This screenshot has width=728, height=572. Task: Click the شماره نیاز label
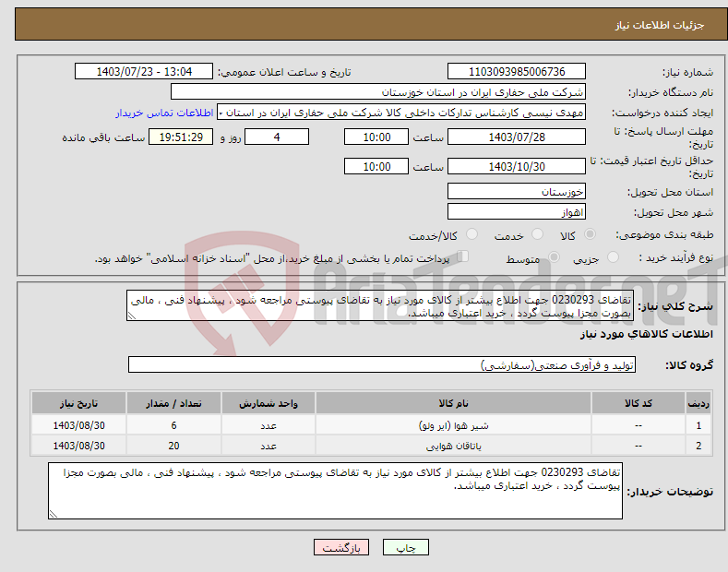(x=687, y=72)
